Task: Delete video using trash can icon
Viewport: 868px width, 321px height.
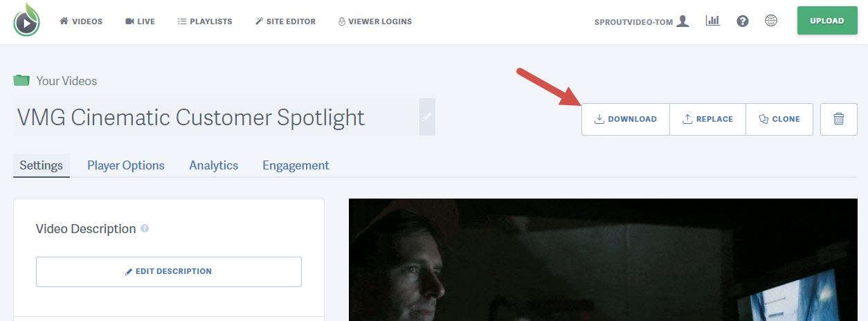Action: [x=838, y=119]
